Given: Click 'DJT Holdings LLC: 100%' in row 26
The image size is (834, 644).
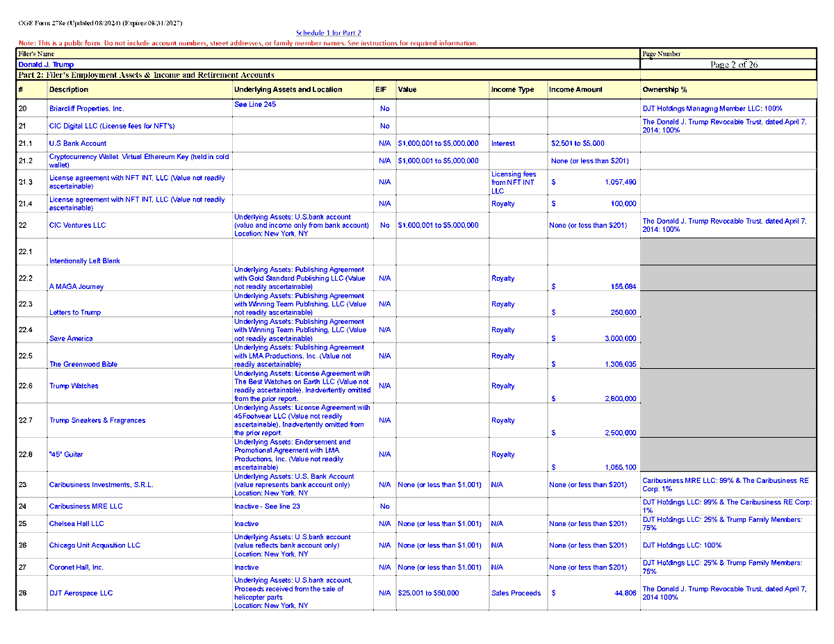Looking at the screenshot, I should click(682, 545).
